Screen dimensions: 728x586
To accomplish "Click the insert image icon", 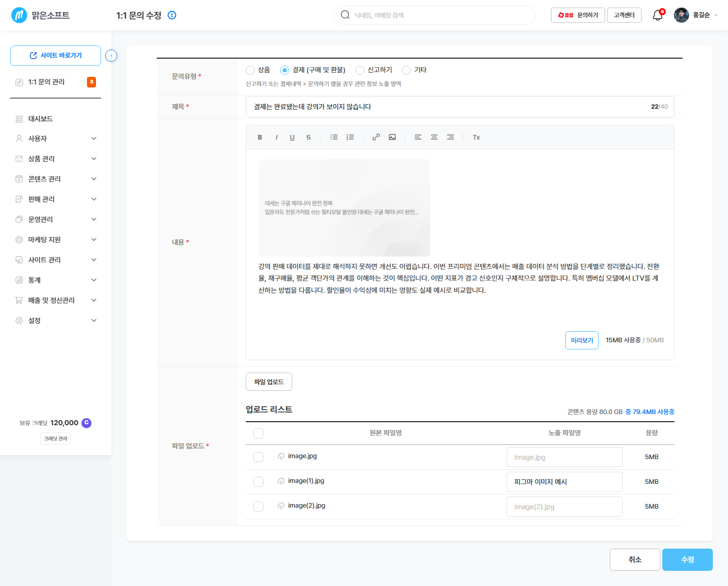I will [392, 137].
